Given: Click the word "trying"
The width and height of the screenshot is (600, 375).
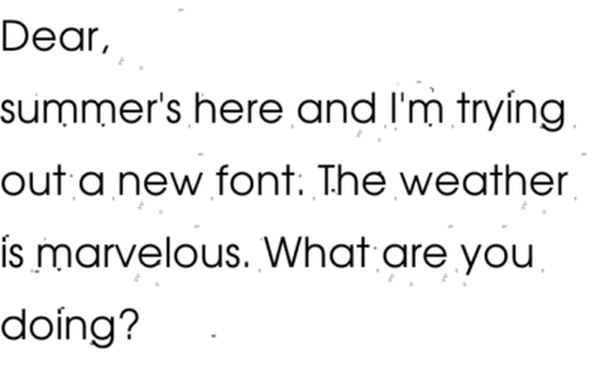Looking at the screenshot, I should [511, 111].
